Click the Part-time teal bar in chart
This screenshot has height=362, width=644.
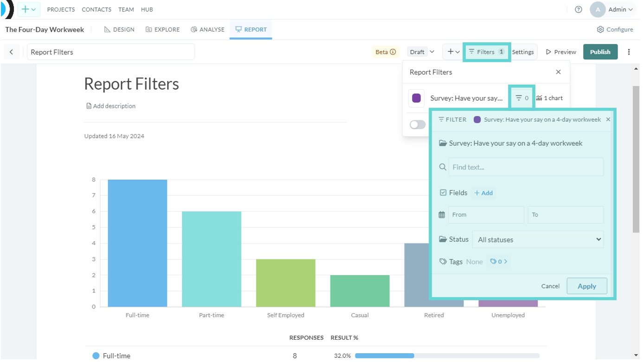pyautogui.click(x=212, y=259)
